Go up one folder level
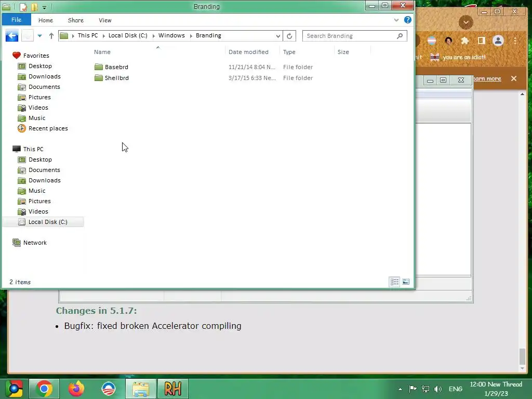The width and height of the screenshot is (532, 399). (51, 36)
